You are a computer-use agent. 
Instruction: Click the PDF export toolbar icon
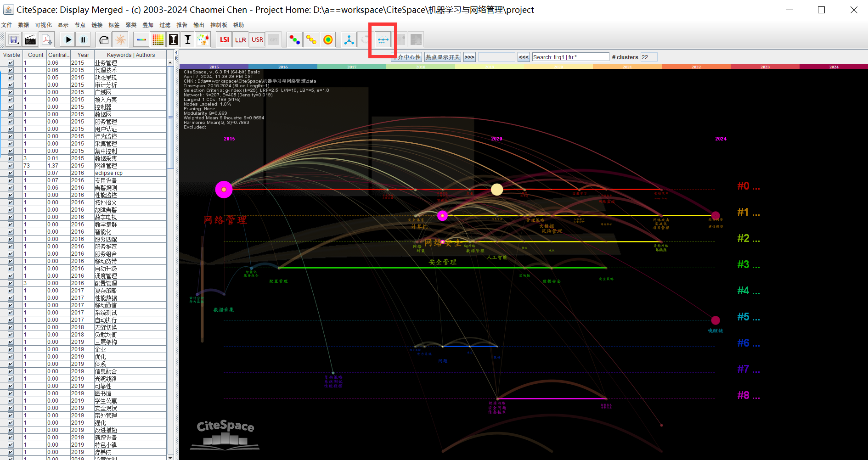[47, 39]
